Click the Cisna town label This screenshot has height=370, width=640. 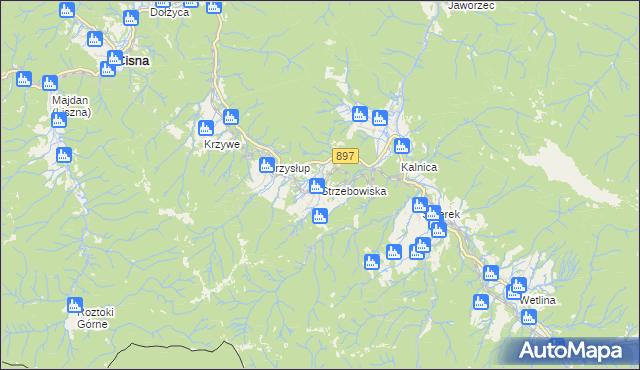click(x=133, y=61)
